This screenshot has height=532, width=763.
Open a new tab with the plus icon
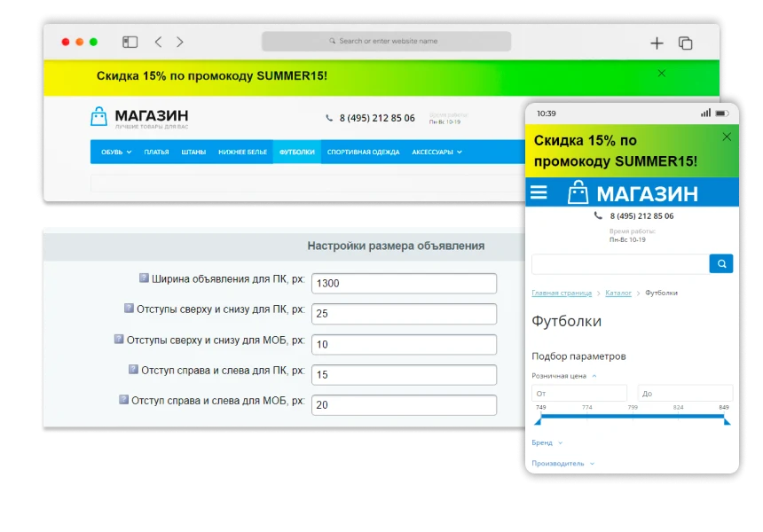[657, 43]
